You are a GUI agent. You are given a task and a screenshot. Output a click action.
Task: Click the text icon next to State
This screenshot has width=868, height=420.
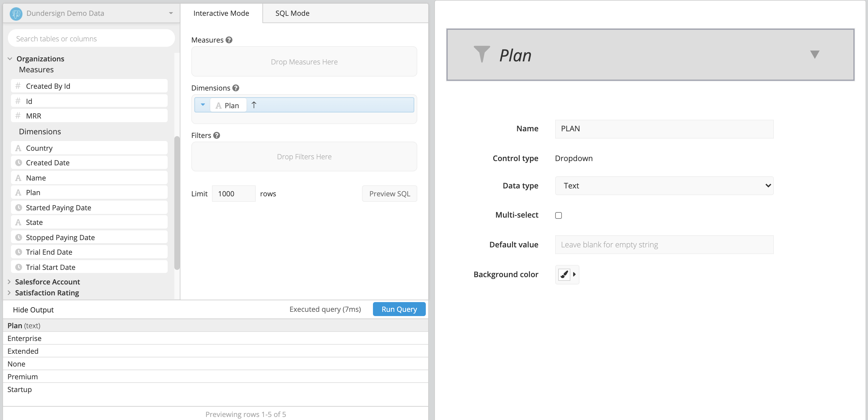(18, 222)
